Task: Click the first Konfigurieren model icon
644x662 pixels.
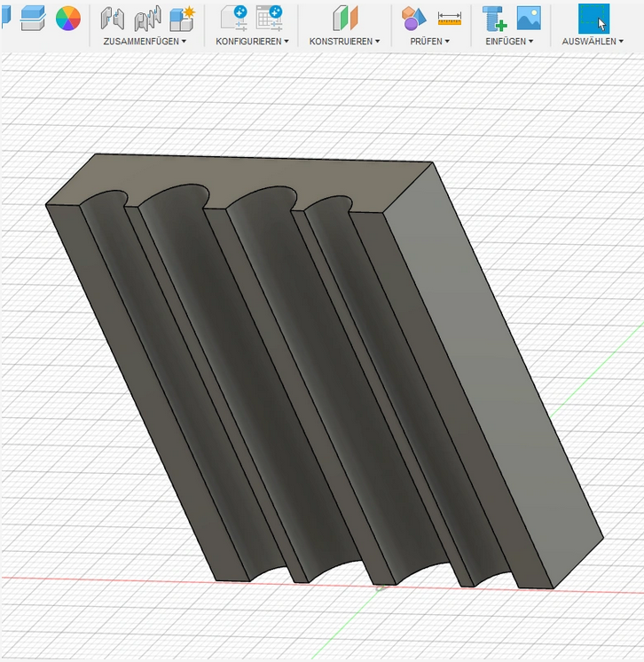Action: 235,19
